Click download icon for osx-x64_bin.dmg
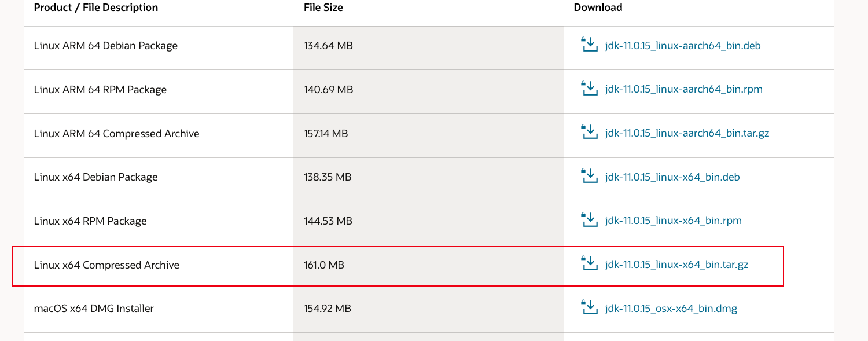This screenshot has width=868, height=341. [x=588, y=307]
